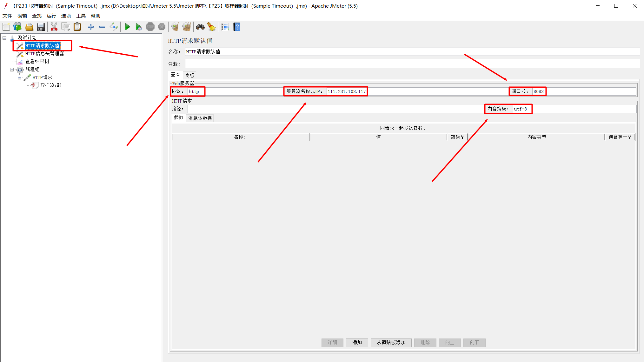Switch to the 基本 tab
The height and width of the screenshot is (362, 644).
pos(176,75)
